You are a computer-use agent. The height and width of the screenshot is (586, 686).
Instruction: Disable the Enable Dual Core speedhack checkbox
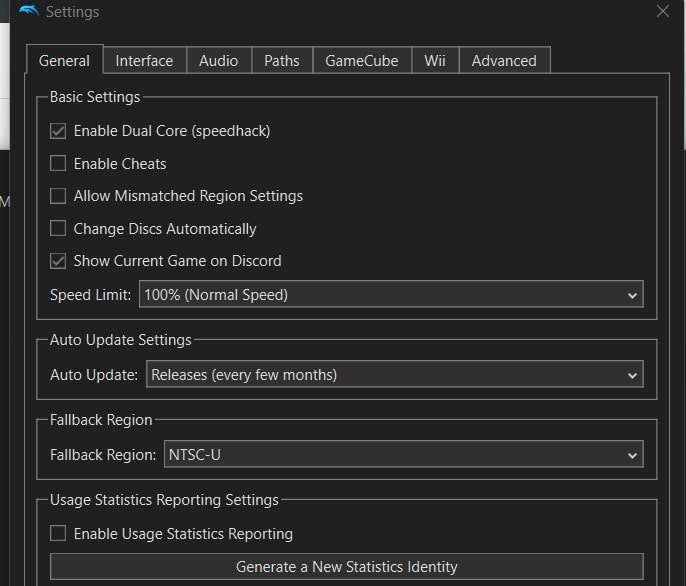click(58, 131)
